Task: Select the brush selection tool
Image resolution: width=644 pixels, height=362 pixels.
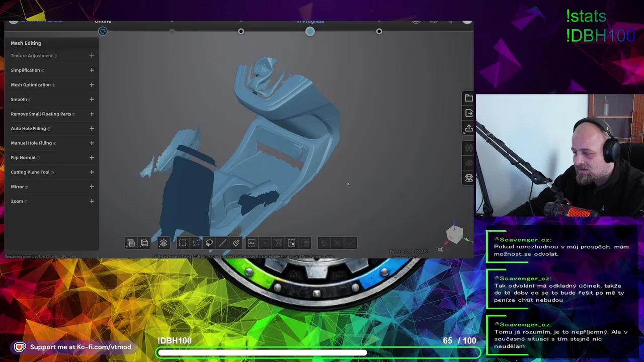Action: 236,243
